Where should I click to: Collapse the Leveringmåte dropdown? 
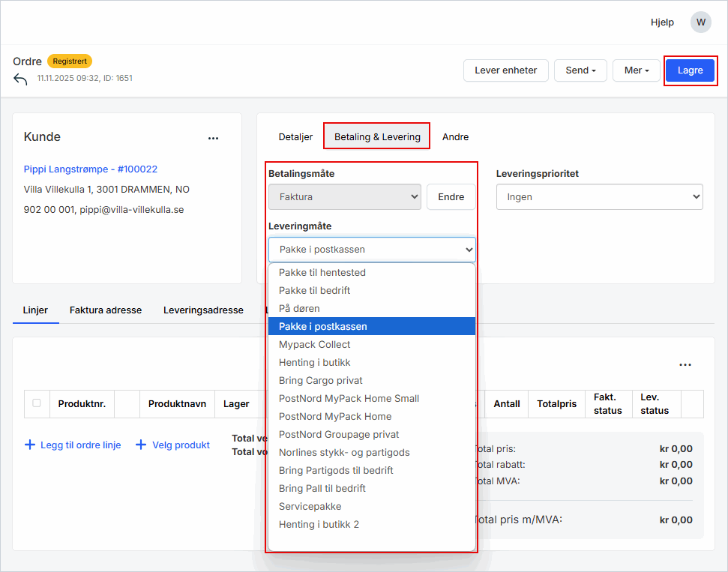(371, 249)
